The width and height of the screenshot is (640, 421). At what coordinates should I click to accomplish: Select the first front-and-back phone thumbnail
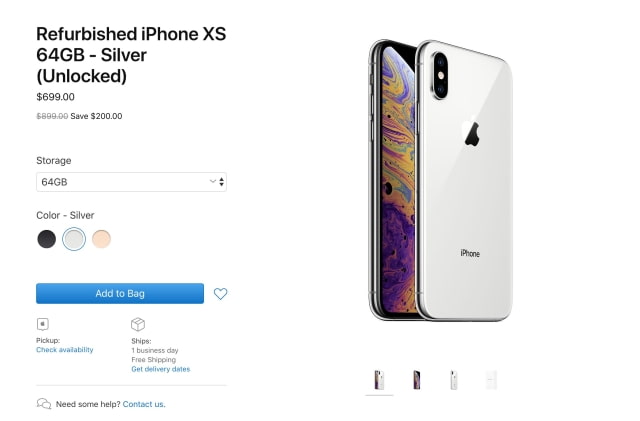[379, 380]
